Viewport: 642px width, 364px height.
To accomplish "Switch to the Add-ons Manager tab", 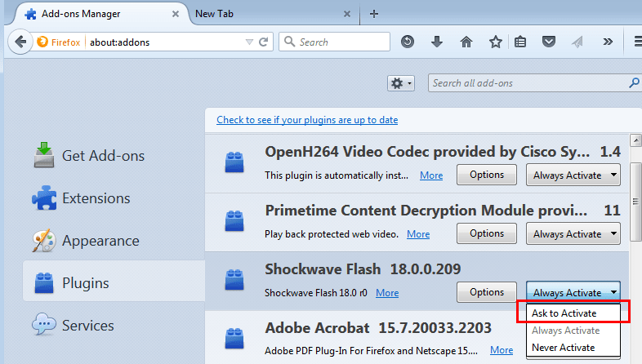I will (x=101, y=14).
